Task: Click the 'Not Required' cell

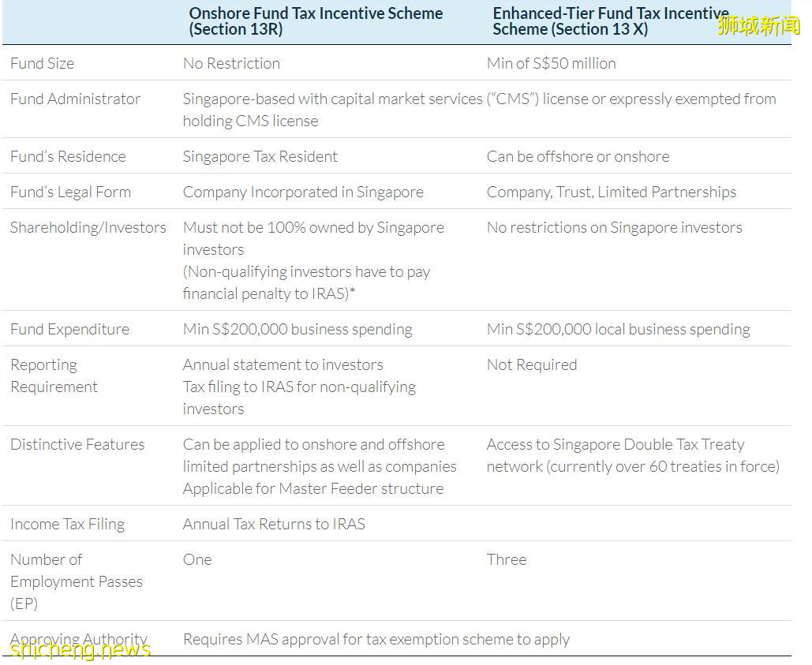Action: [x=531, y=364]
